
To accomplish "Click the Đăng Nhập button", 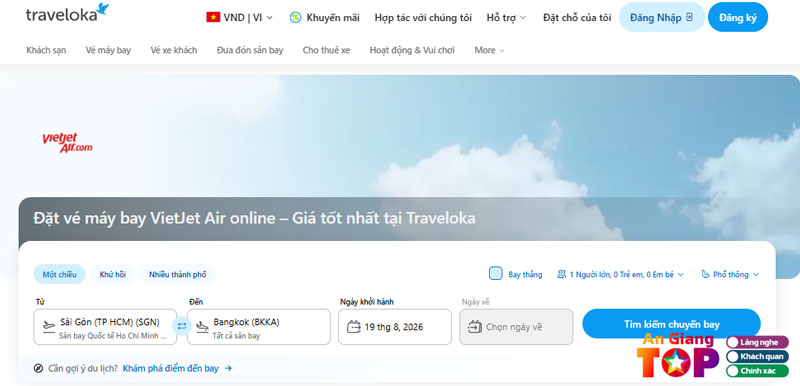I will click(662, 17).
